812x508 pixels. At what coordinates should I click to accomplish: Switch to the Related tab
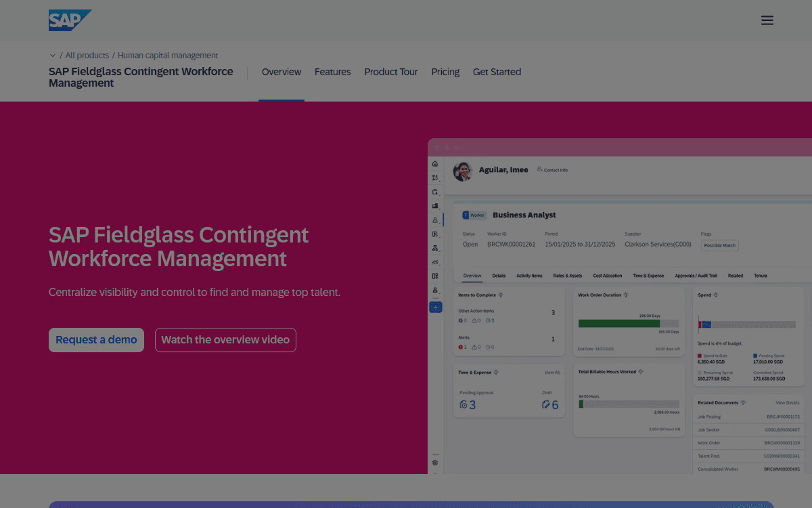coord(736,276)
